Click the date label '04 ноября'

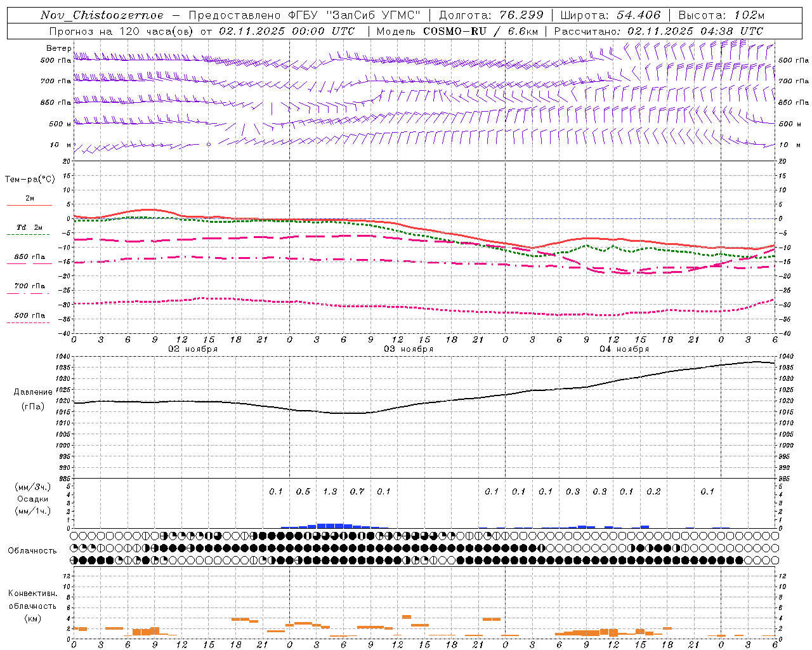624,349
